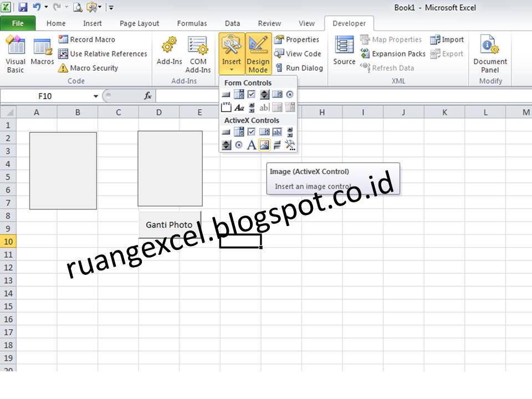Click the Spin Button form control
Image resolution: width=532 pixels, height=399 pixels.
pos(265,94)
